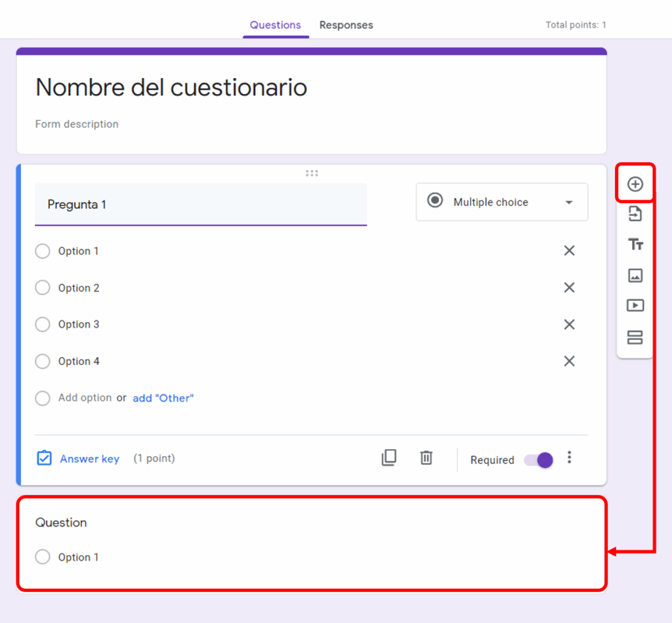Open the three-dot more options menu
This screenshot has height=623, width=672.
[569, 458]
